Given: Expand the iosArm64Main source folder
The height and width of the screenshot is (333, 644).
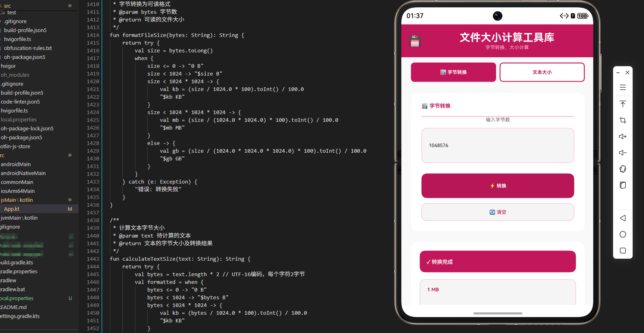Looking at the screenshot, I should [x=18, y=191].
